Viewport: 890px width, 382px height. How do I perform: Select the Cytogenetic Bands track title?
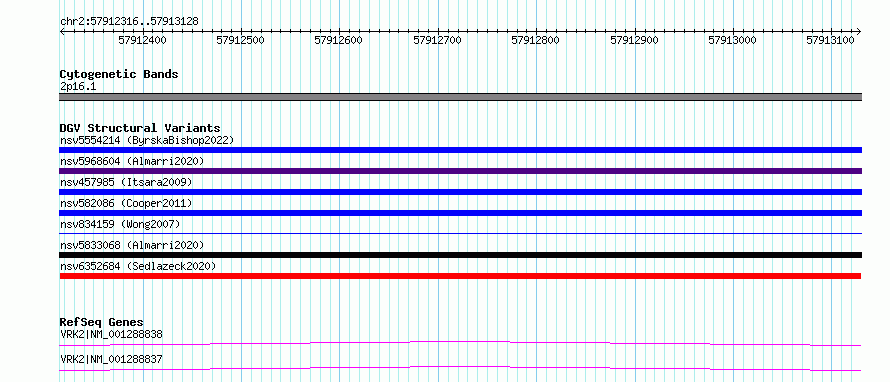pos(119,74)
